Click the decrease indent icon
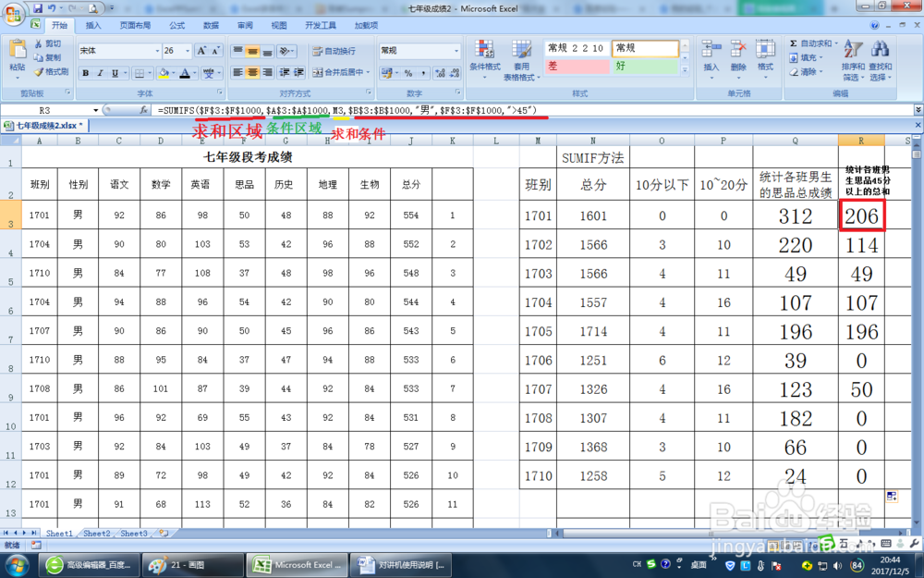Viewport: 924px width, 578px height. point(285,72)
